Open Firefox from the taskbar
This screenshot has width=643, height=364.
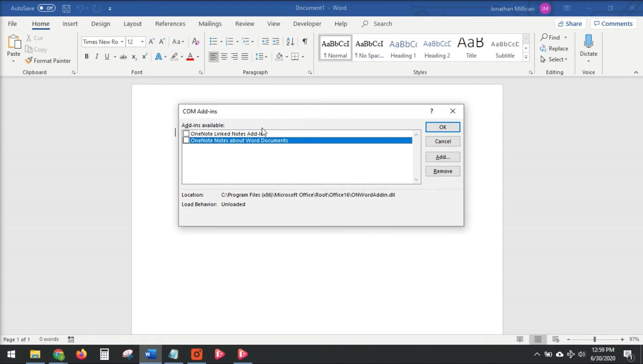tap(81, 354)
